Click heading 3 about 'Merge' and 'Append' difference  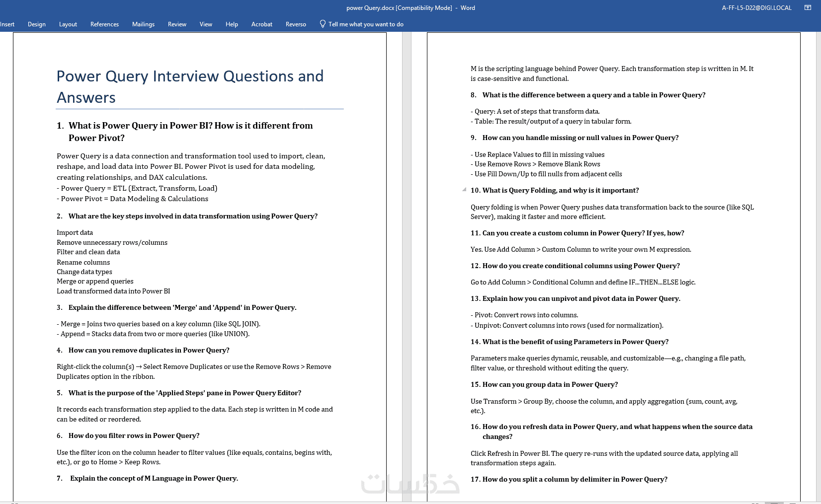pyautogui.click(x=176, y=307)
